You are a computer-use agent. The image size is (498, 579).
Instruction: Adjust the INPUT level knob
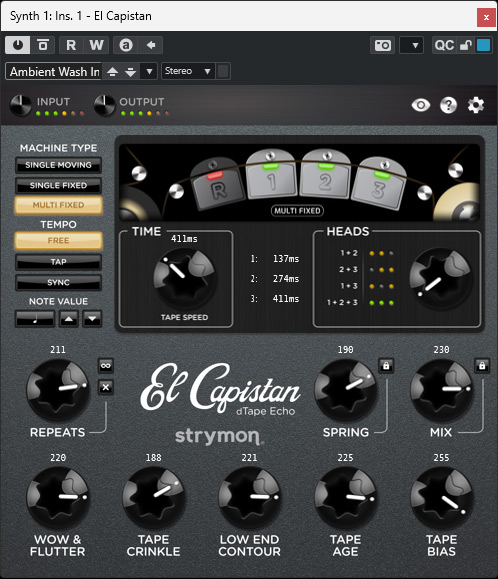point(21,105)
